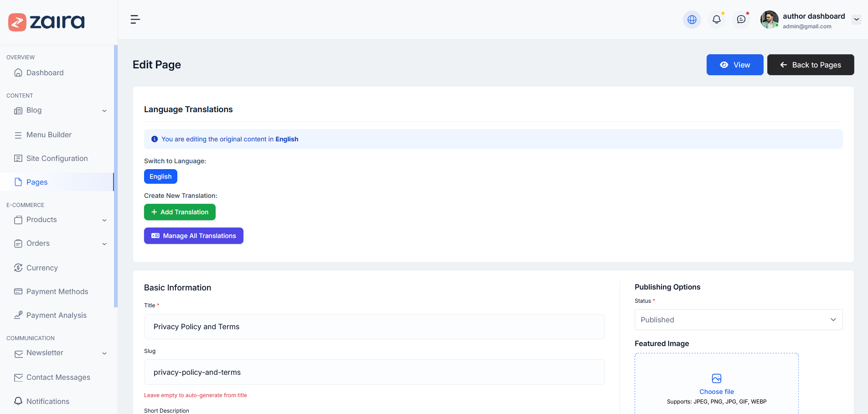Go to Payment Analysis in sidebar
Image resolution: width=868 pixels, height=414 pixels.
coord(56,315)
